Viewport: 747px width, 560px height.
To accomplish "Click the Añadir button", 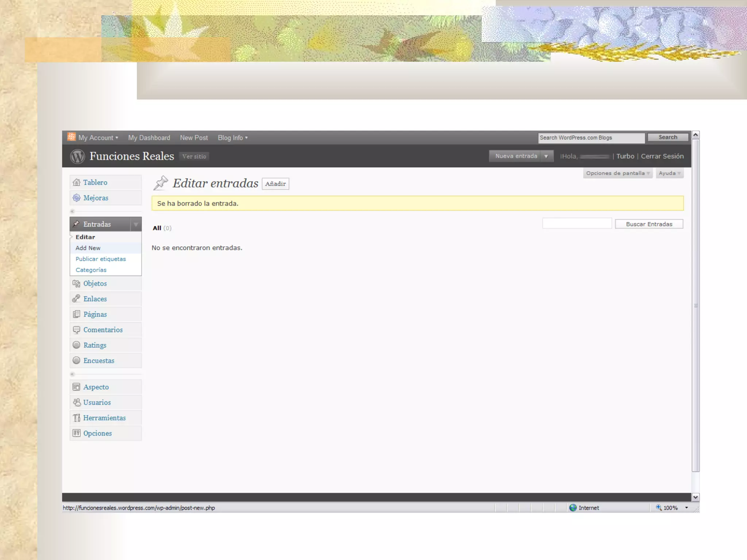I will coord(275,184).
